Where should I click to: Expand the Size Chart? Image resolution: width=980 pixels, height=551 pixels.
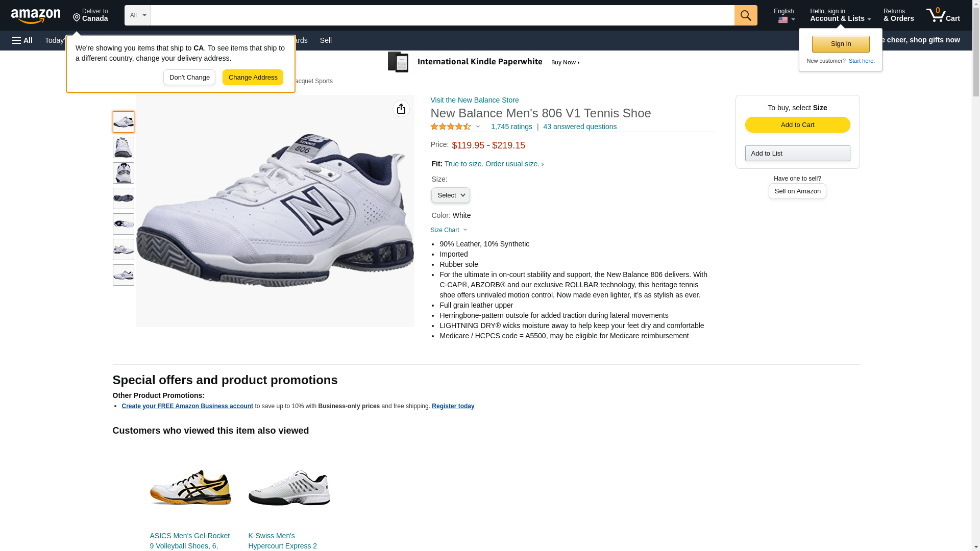pos(449,230)
